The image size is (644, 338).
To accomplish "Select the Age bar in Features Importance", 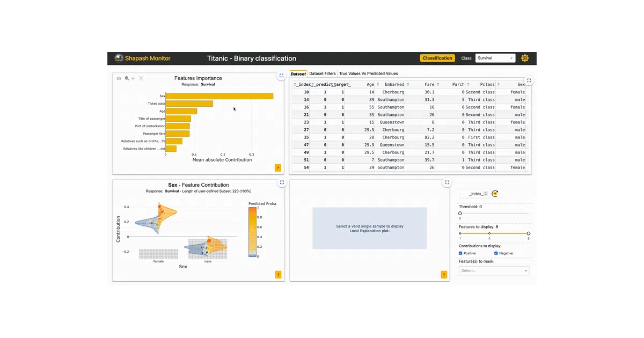I will tap(181, 111).
